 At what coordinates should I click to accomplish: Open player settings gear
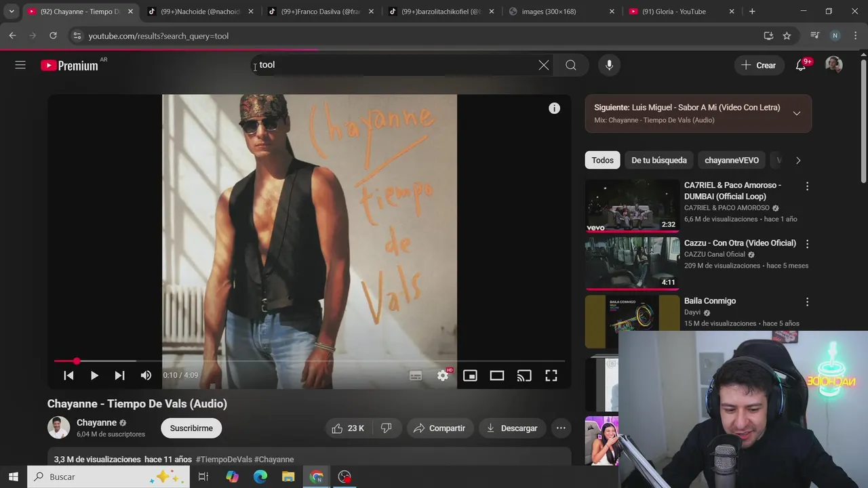[x=443, y=375]
